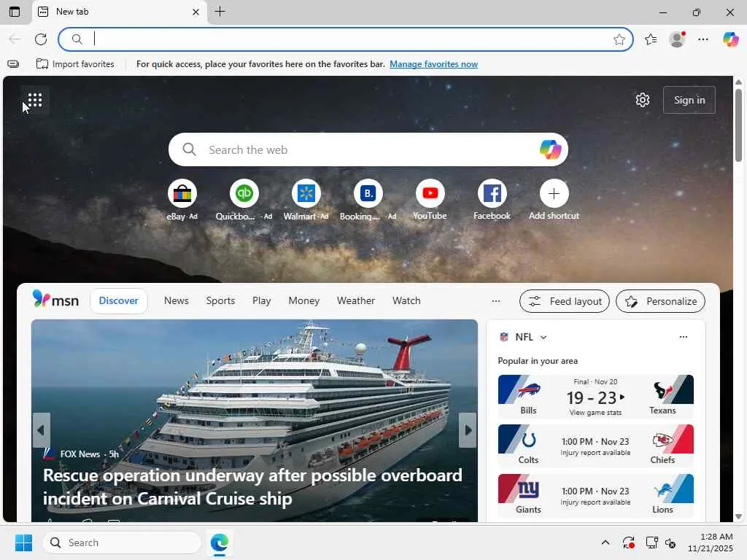Click View game stats text
This screenshot has height=560, width=747.
click(x=595, y=413)
